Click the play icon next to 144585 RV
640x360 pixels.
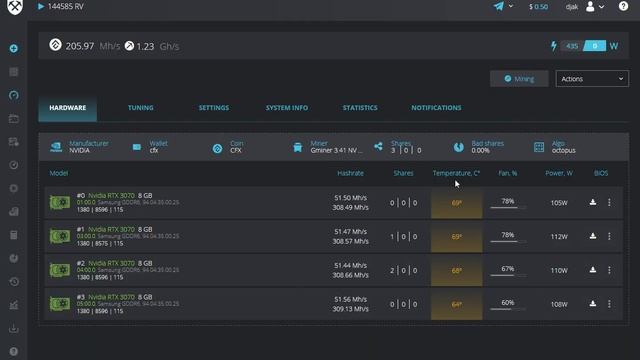(41, 7)
